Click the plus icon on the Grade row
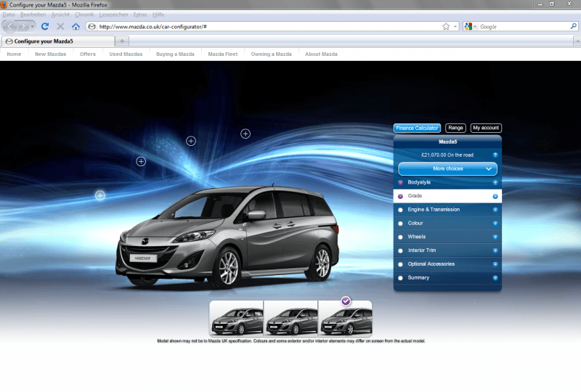Screen dimensions: 581x392 click(495, 197)
